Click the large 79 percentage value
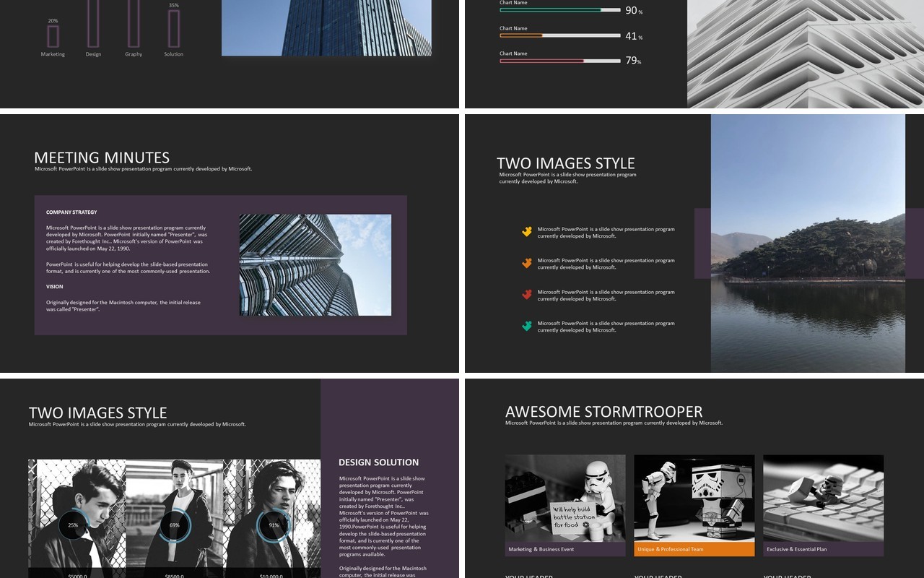This screenshot has width=924, height=578. tap(632, 61)
